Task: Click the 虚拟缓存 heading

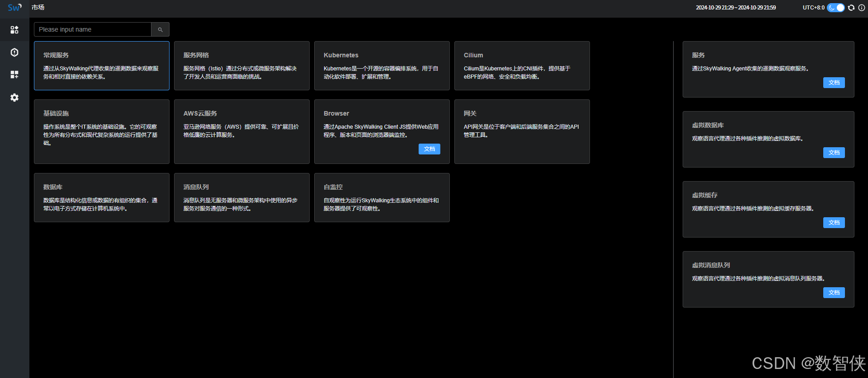Action: [x=705, y=195]
